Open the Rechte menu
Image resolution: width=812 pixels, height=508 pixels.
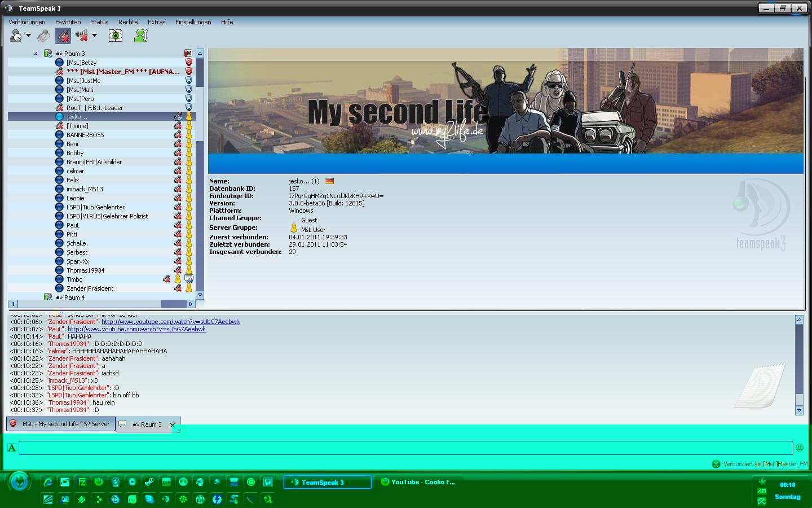tap(128, 22)
